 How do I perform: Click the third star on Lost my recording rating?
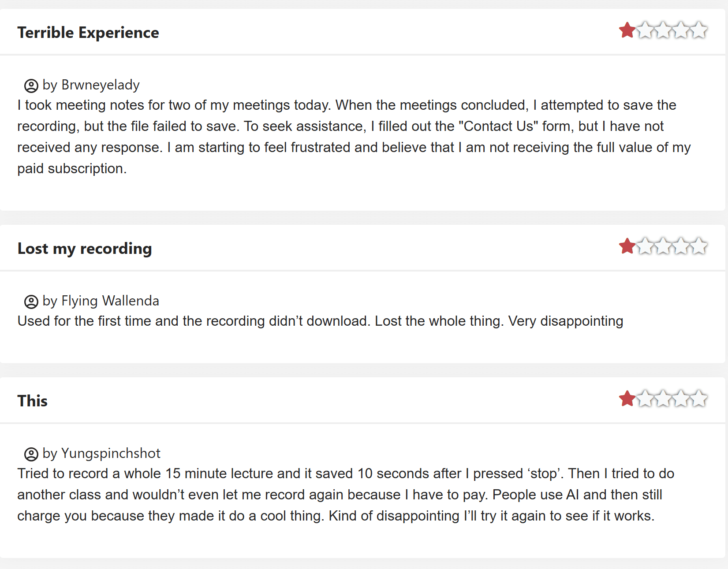(x=663, y=246)
